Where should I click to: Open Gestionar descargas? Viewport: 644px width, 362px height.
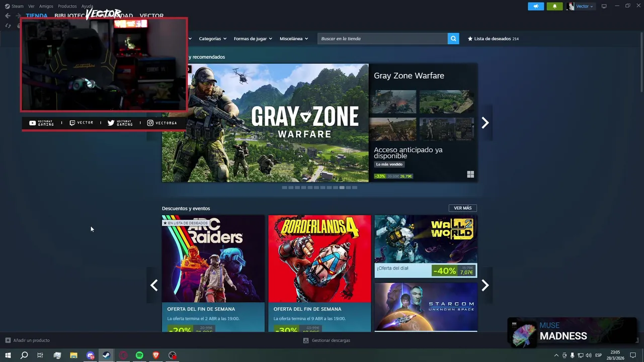327,340
